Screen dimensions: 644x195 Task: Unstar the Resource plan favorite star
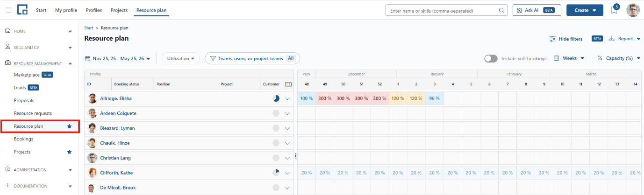[x=69, y=126]
